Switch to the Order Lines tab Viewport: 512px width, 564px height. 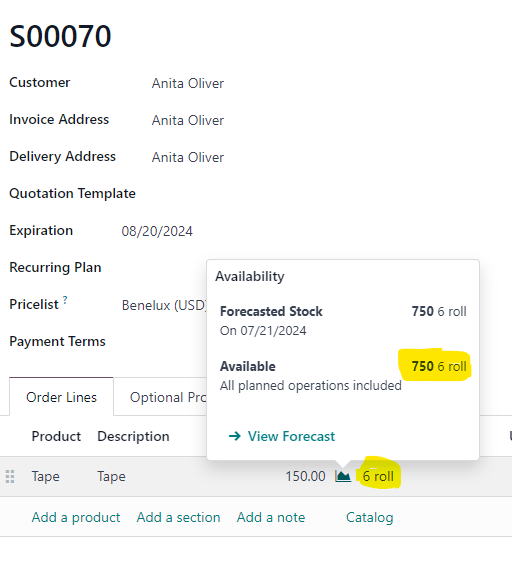coord(61,397)
